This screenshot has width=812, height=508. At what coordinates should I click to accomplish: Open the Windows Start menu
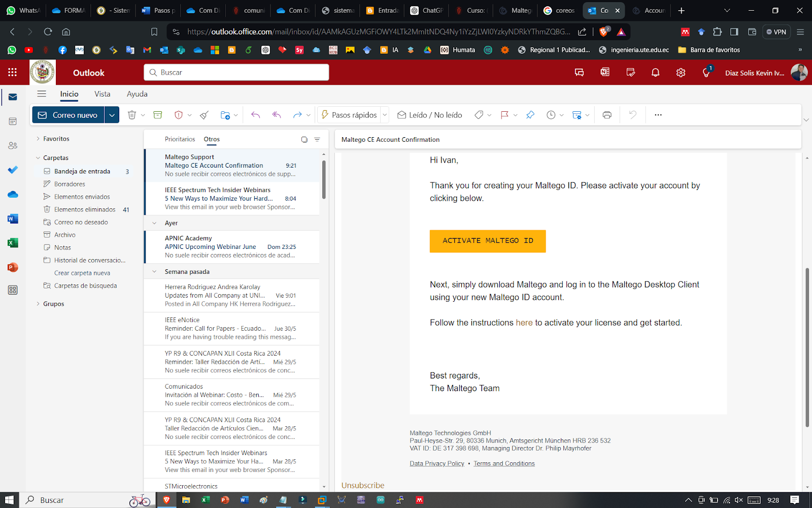[9, 500]
